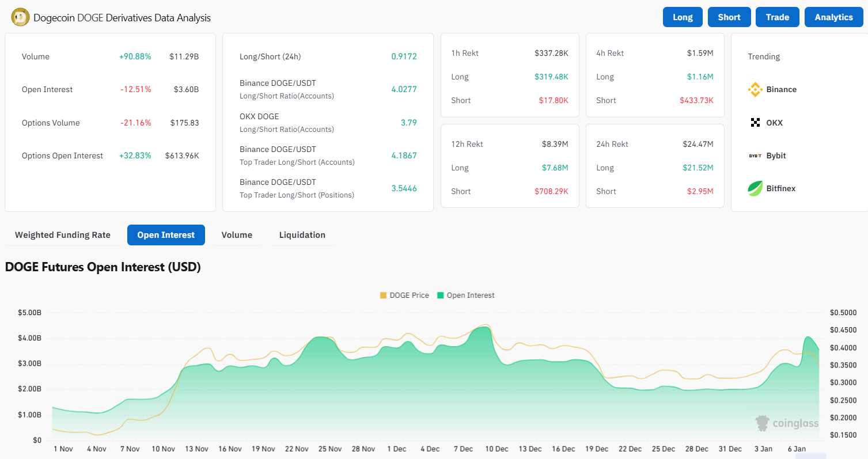Image resolution: width=868 pixels, height=459 pixels.
Task: Click Binance DOGE/USDT accounts ratio 4.0277
Action: [404, 89]
